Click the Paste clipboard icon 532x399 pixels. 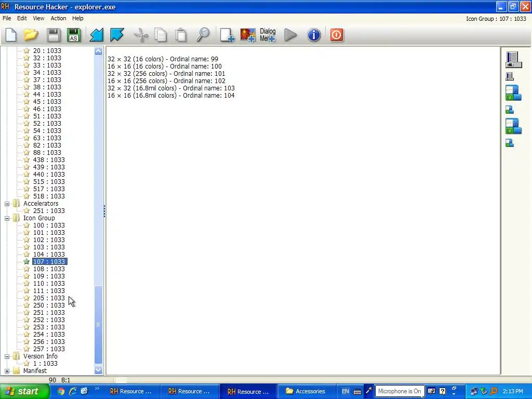pos(181,35)
